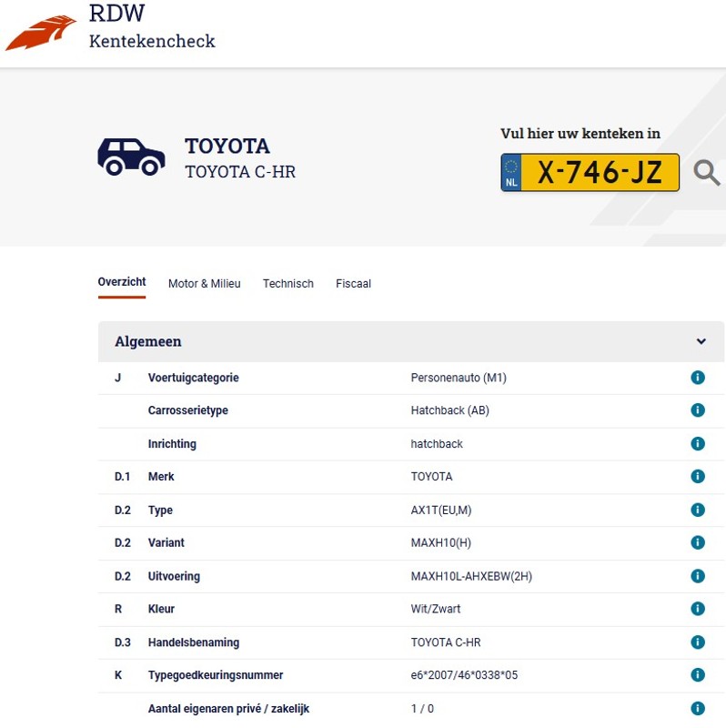Image resolution: width=726 pixels, height=728 pixels.
Task: Click info icon for Typegoedkeuringsnummer
Action: [x=698, y=675]
